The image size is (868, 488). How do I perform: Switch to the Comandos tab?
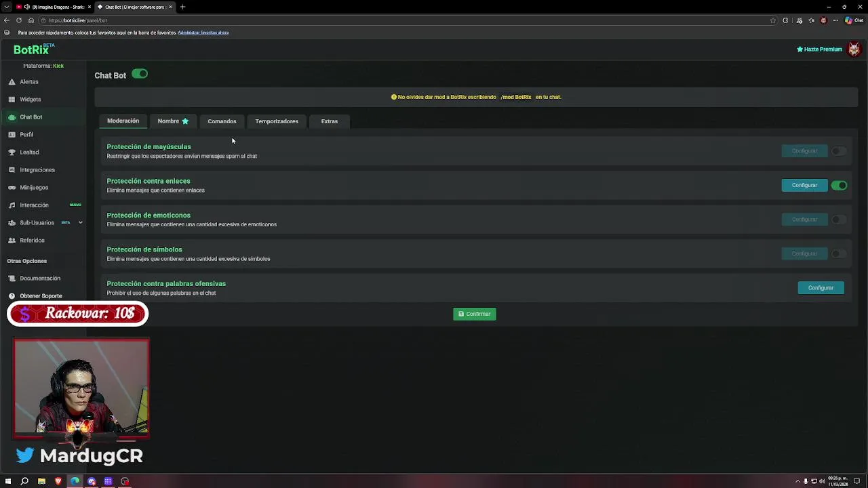point(222,121)
